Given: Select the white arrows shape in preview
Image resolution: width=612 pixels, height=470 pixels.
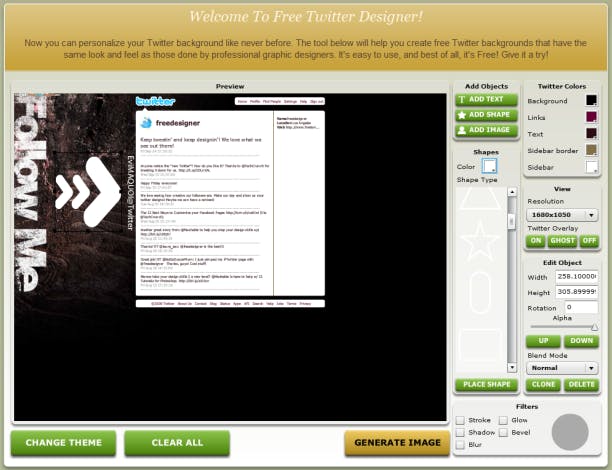Looking at the screenshot, I should [x=88, y=192].
